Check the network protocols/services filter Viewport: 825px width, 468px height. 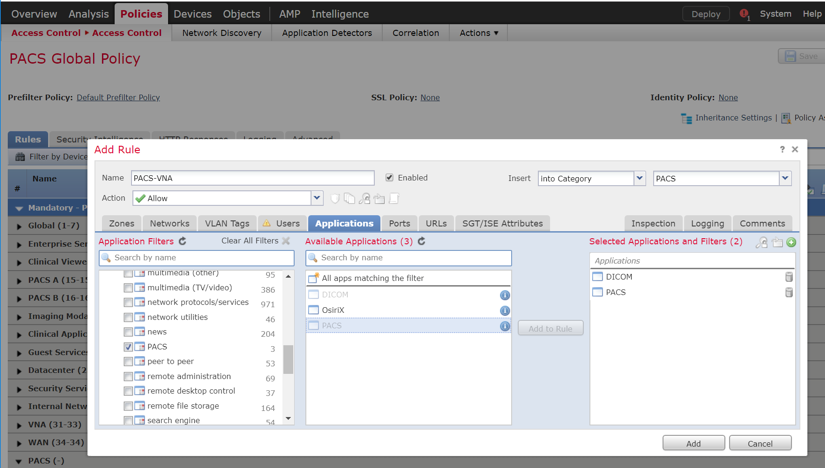pos(128,303)
